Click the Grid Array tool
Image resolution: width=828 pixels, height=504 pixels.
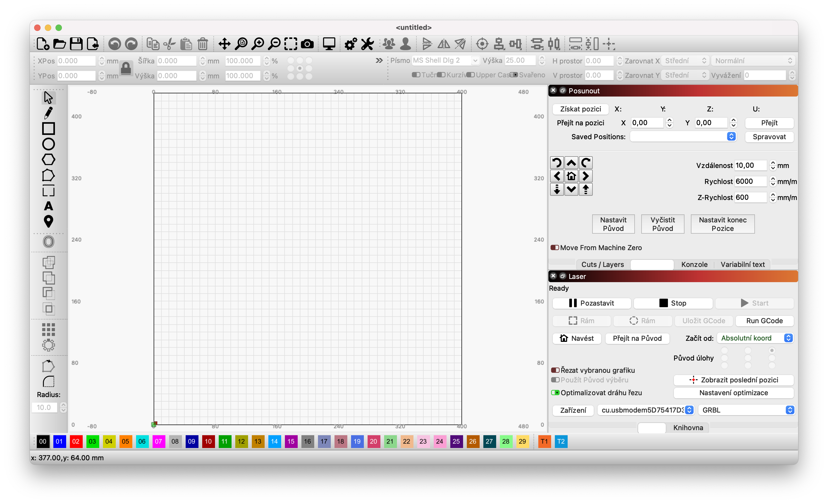click(48, 330)
